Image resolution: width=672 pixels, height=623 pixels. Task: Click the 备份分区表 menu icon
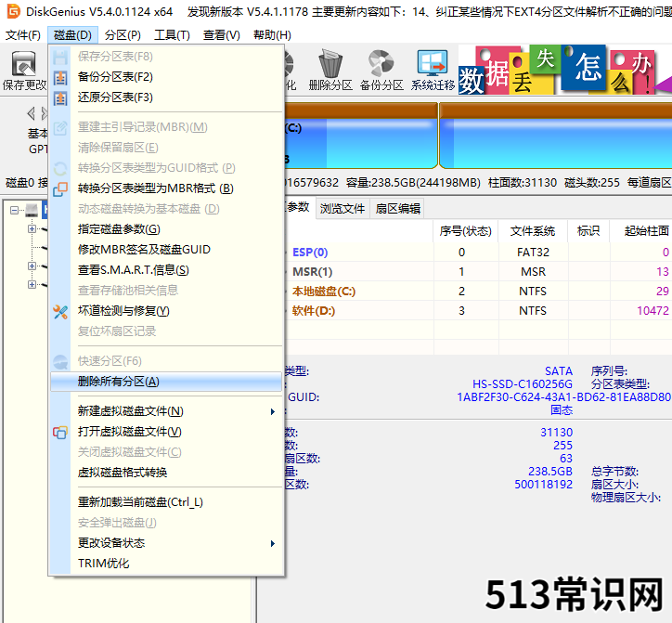[60, 78]
